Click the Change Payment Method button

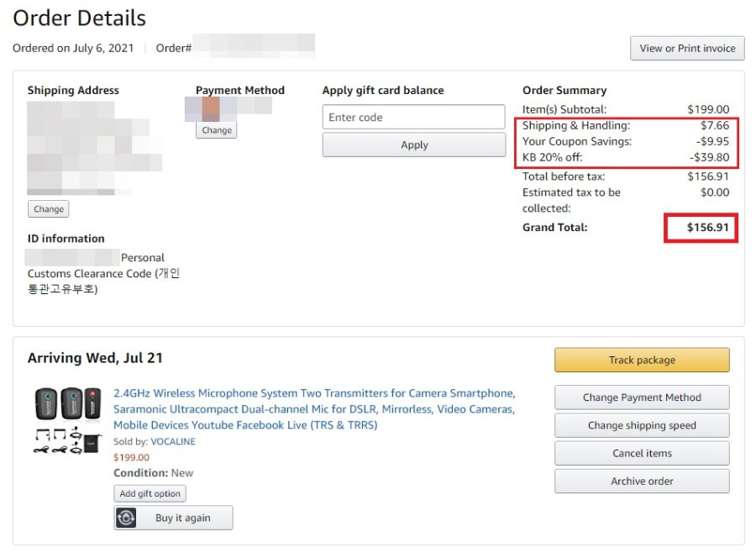coord(642,397)
